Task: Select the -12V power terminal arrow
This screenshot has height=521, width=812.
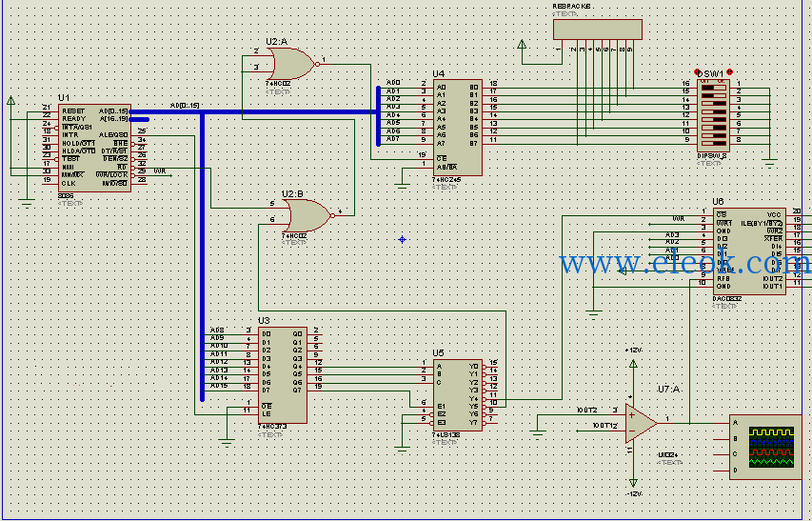Action: point(633,482)
